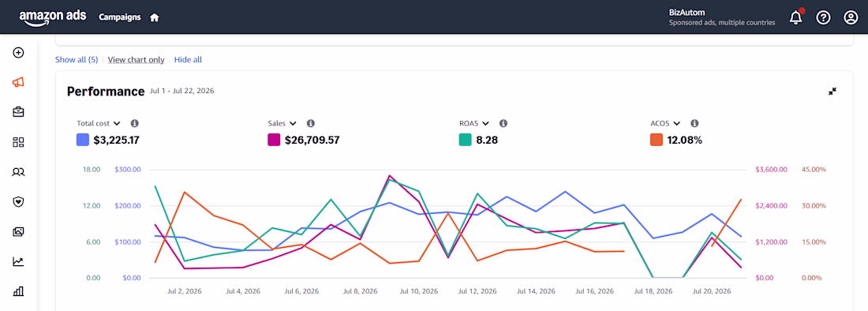Show info for ROAS metric

pyautogui.click(x=503, y=123)
